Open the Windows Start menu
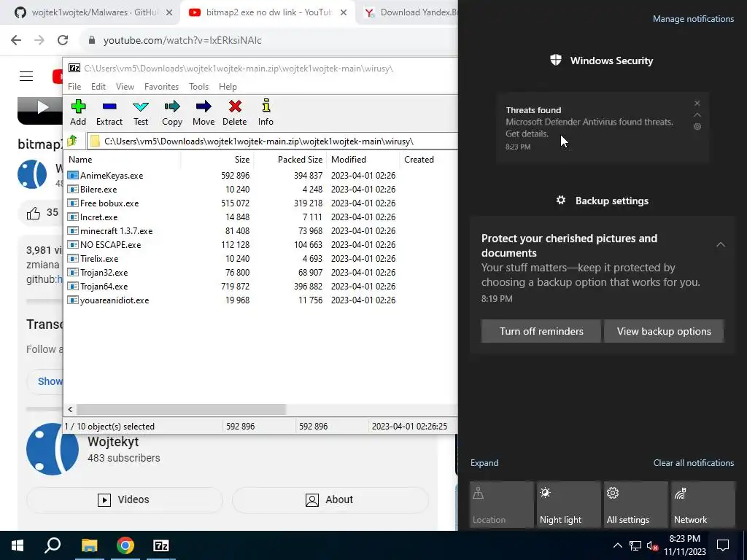The image size is (747, 560). [x=18, y=545]
